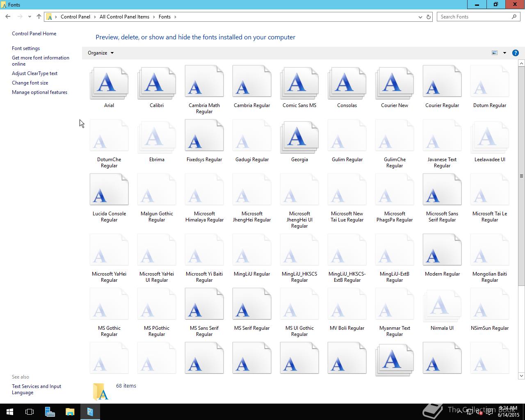Select the Mongolian Baiti Regular font icon
This screenshot has width=525, height=420.
tap(490, 250)
